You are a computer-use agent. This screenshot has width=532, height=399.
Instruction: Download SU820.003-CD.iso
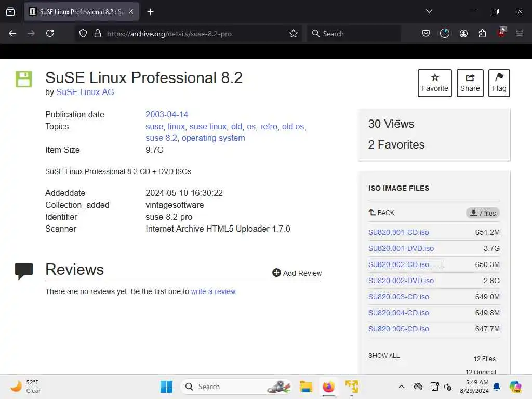point(398,297)
